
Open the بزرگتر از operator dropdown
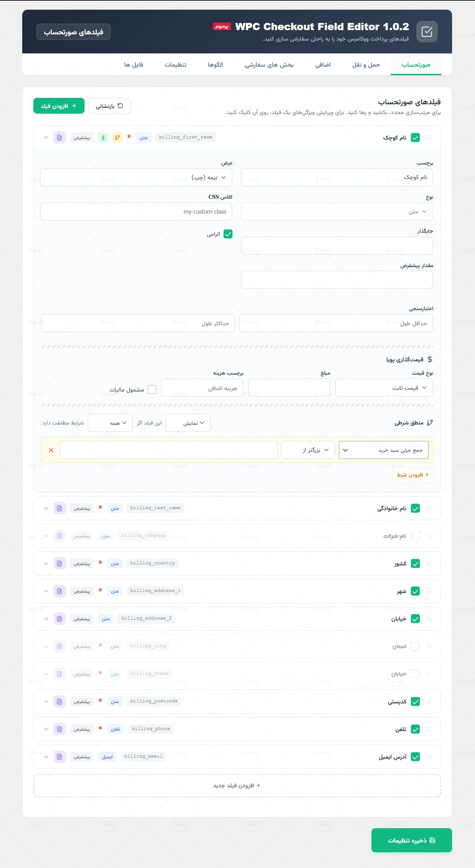tap(308, 450)
